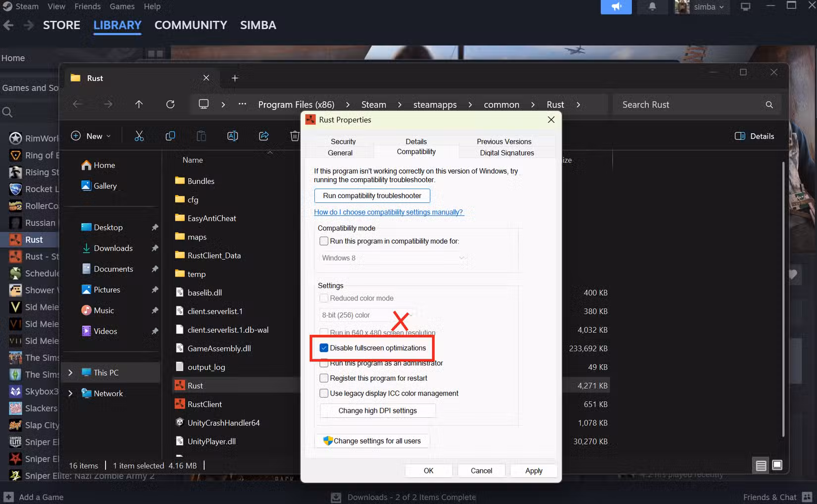Toggle Run this program in compatibility mode
The width and height of the screenshot is (817, 504).
[324, 241]
